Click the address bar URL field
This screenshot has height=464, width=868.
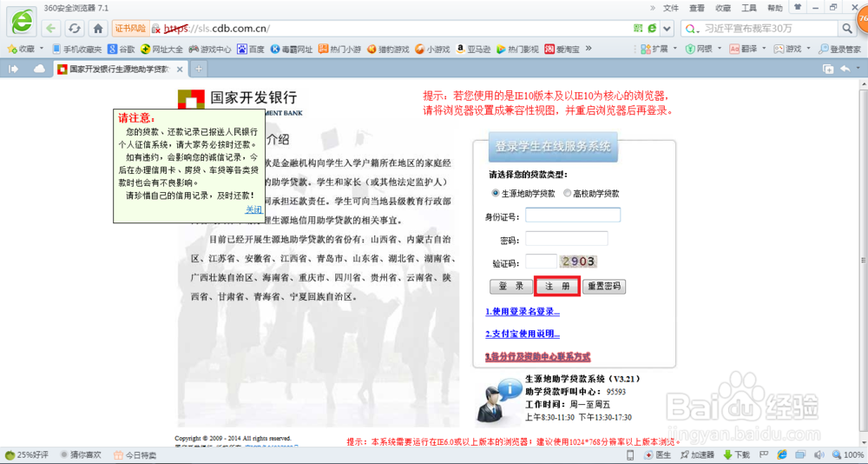point(387,29)
